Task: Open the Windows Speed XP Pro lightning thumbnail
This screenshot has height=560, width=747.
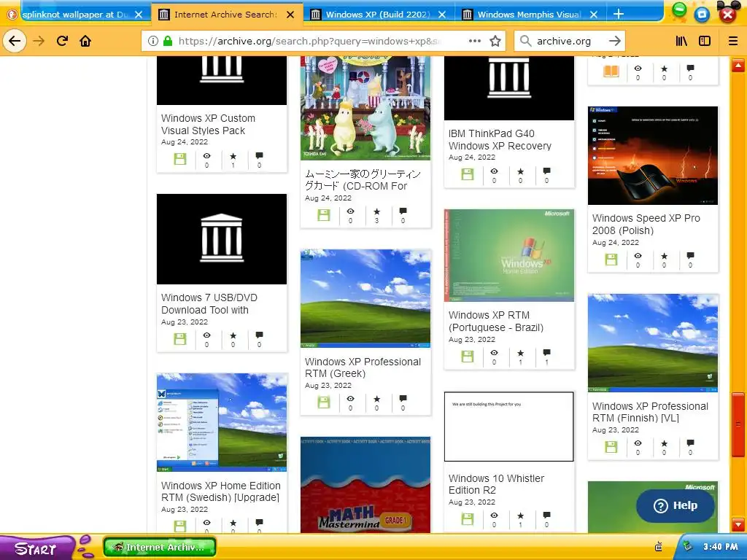Action: pyautogui.click(x=653, y=156)
